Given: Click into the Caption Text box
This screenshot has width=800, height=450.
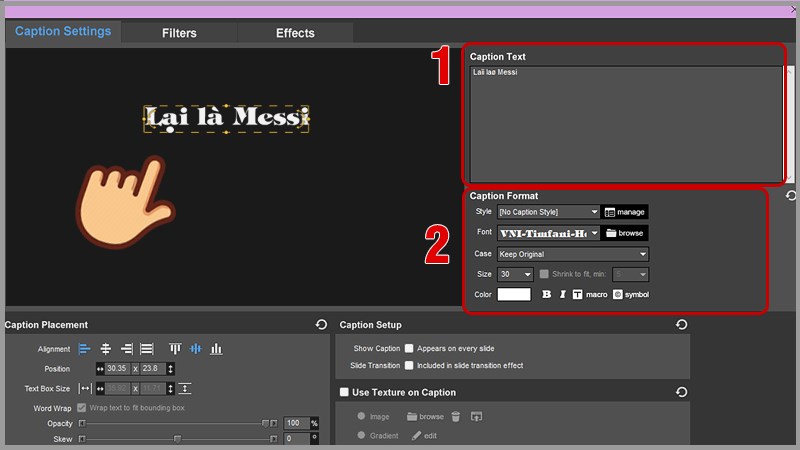Looking at the screenshot, I should point(626,123).
